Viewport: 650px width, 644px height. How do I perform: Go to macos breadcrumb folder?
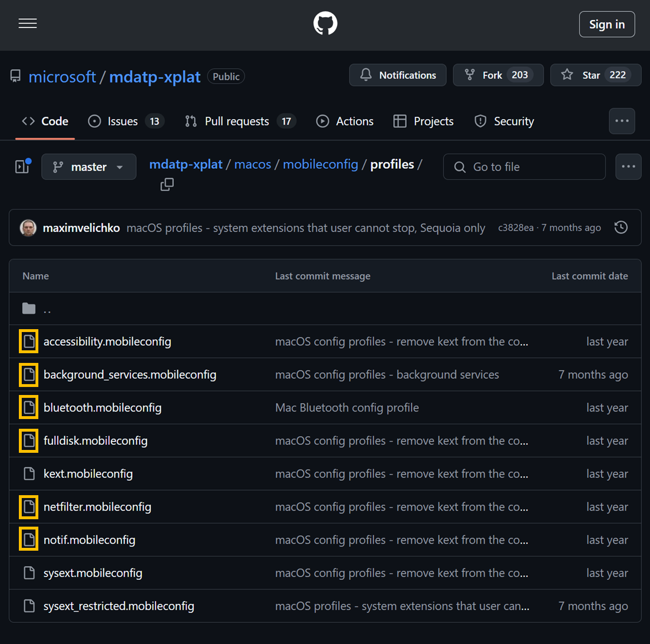(252, 164)
